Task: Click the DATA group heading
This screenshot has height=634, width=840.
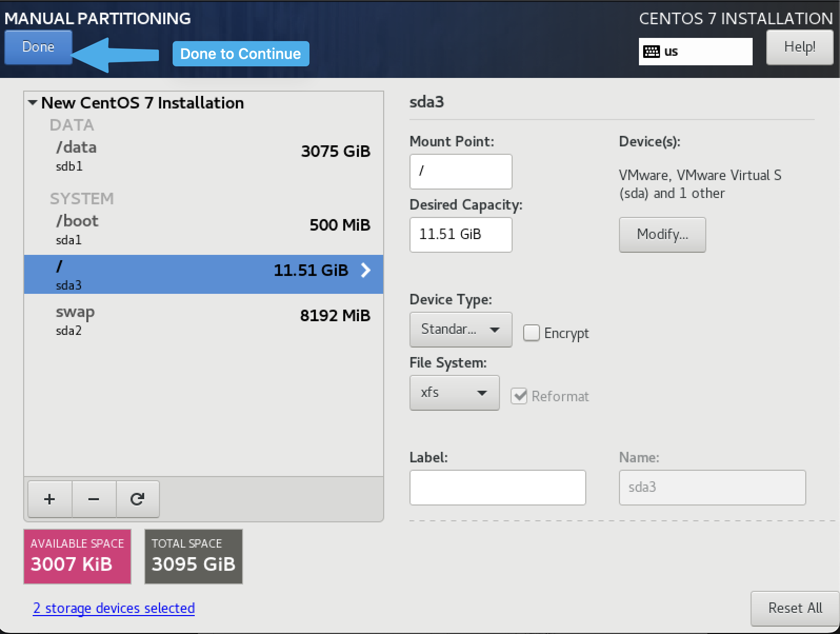Action: click(72, 125)
